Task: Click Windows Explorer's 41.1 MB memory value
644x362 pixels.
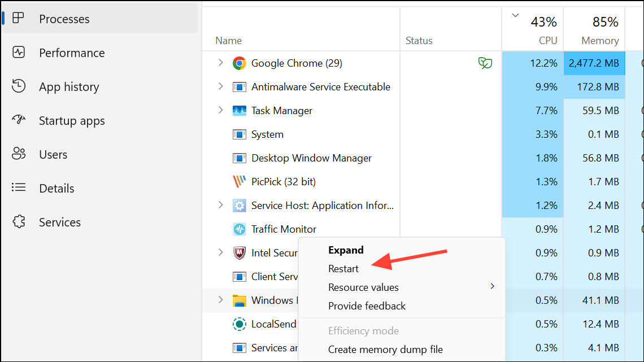Action: [601, 300]
